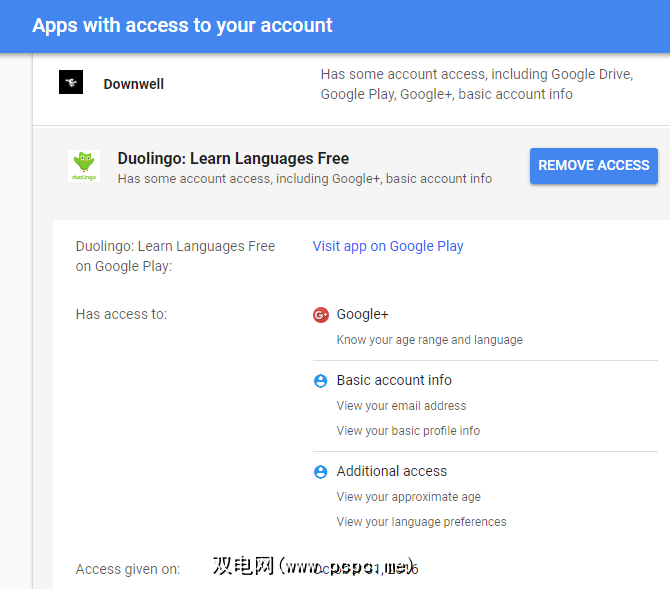Screen dimensions: 670x589
Task: Click 'View your email address' text
Action: pos(401,406)
